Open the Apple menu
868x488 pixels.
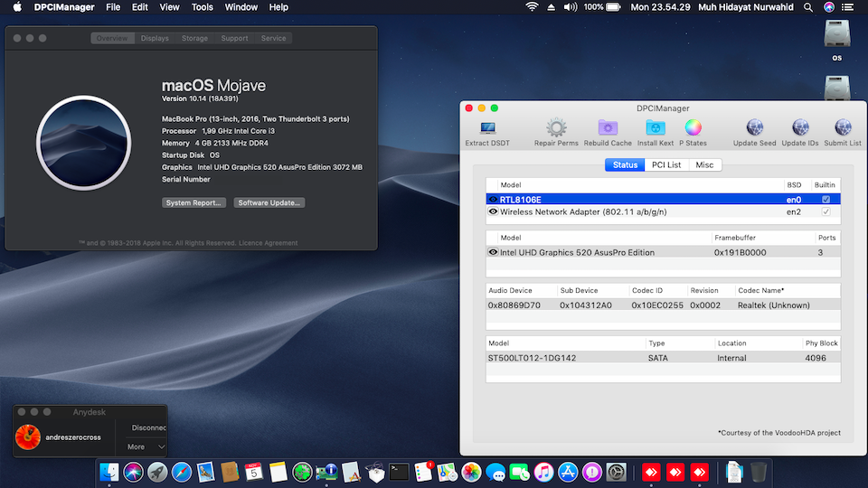17,7
